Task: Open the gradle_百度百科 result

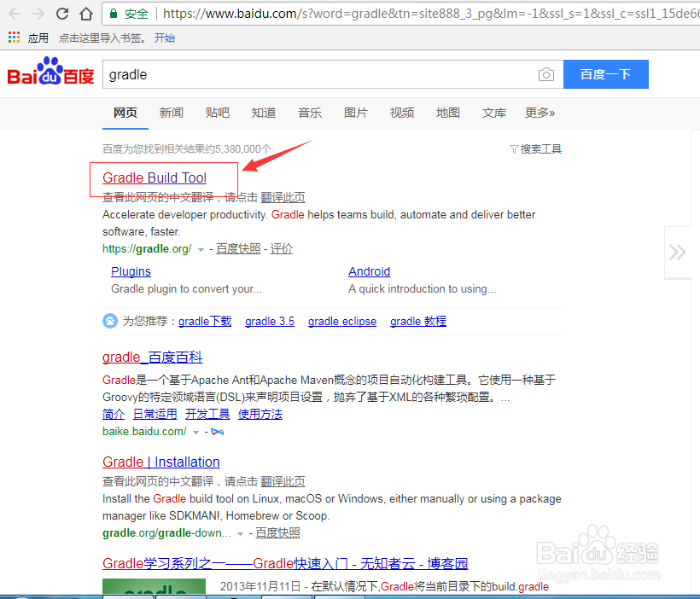Action: [x=152, y=357]
